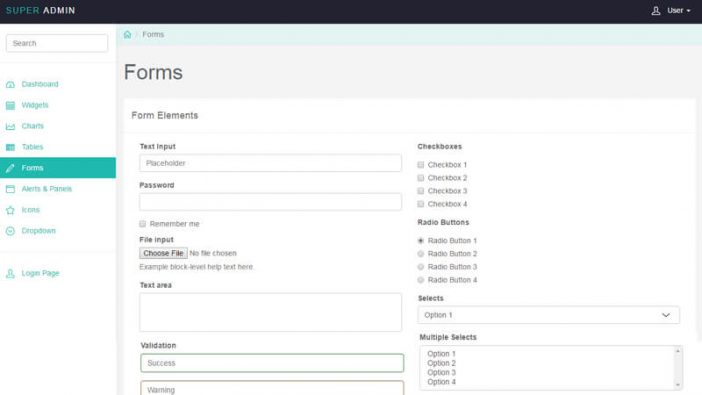702x395 pixels.
Task: Click the Charts line-graph icon
Action: click(x=10, y=126)
